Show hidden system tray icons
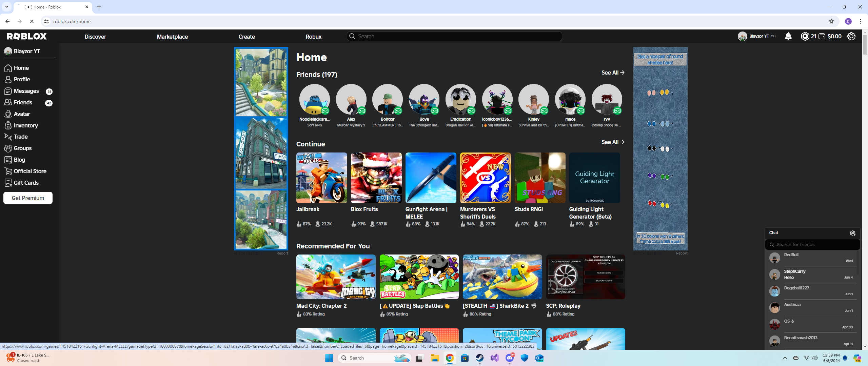 [785, 358]
